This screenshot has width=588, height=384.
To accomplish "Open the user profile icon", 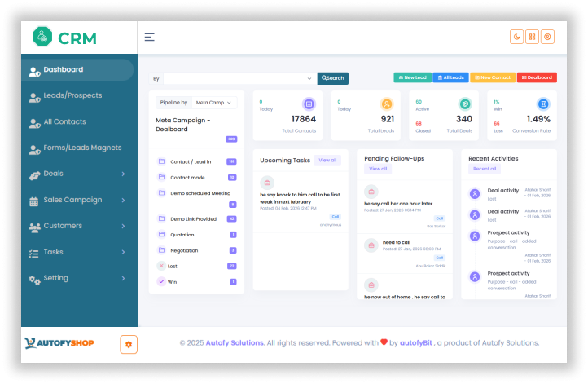I will pos(548,37).
